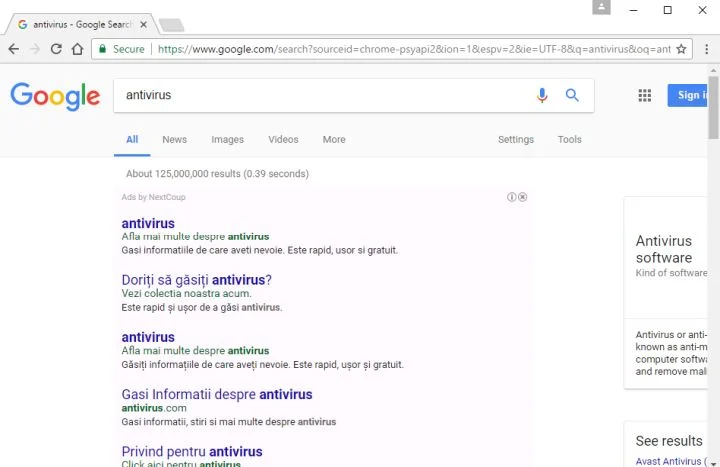The width and height of the screenshot is (720, 467).
Task: Click the browser Back arrow
Action: tap(13, 49)
